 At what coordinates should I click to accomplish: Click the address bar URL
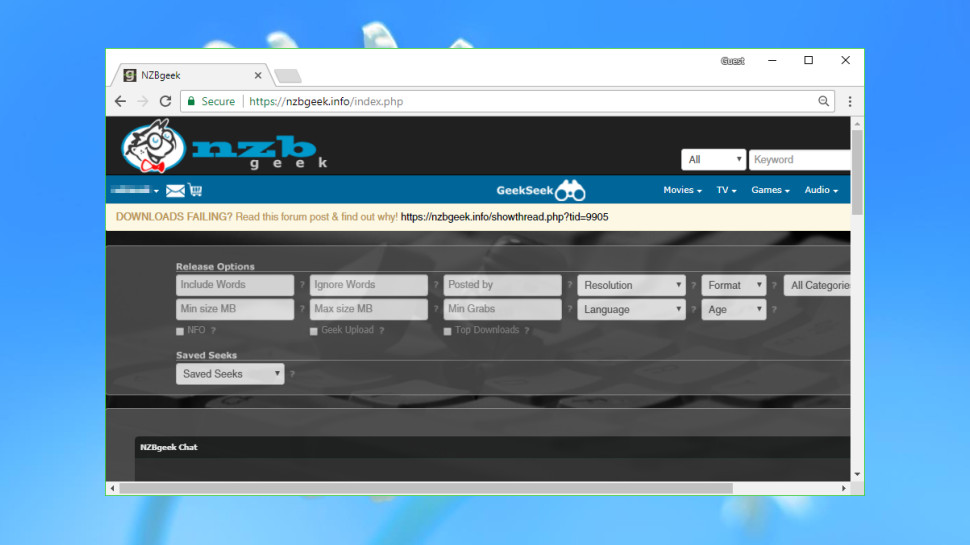tap(326, 101)
